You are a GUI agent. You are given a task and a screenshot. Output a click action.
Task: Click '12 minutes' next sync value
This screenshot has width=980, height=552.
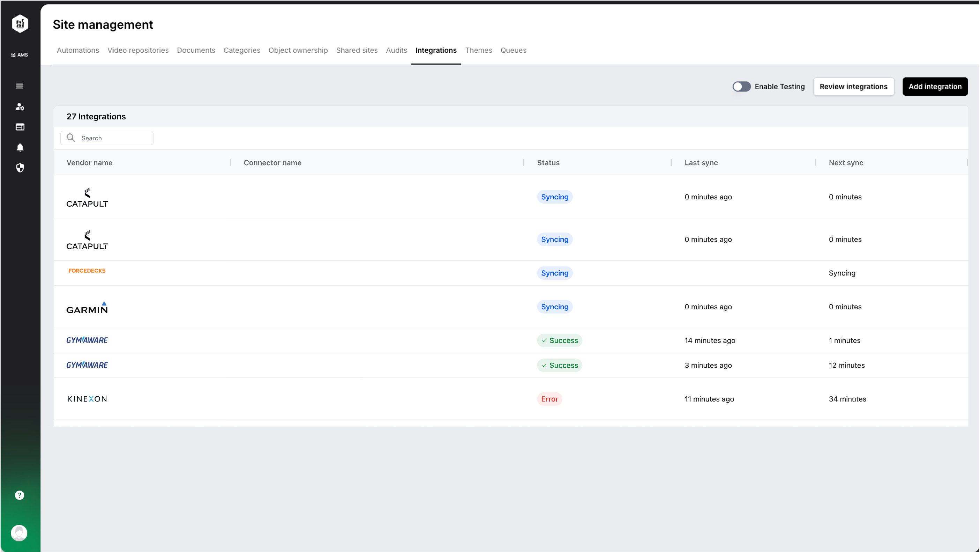pyautogui.click(x=846, y=365)
